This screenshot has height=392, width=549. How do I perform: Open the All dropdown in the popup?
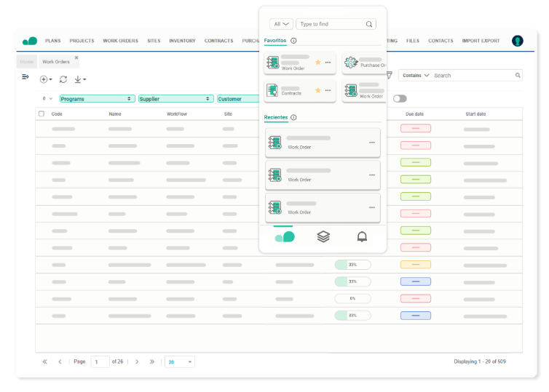pyautogui.click(x=281, y=24)
